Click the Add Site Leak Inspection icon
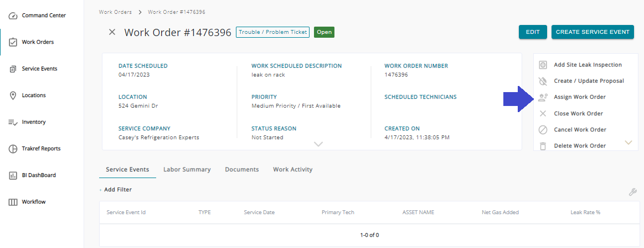Image resolution: width=644 pixels, height=248 pixels. 543,65
